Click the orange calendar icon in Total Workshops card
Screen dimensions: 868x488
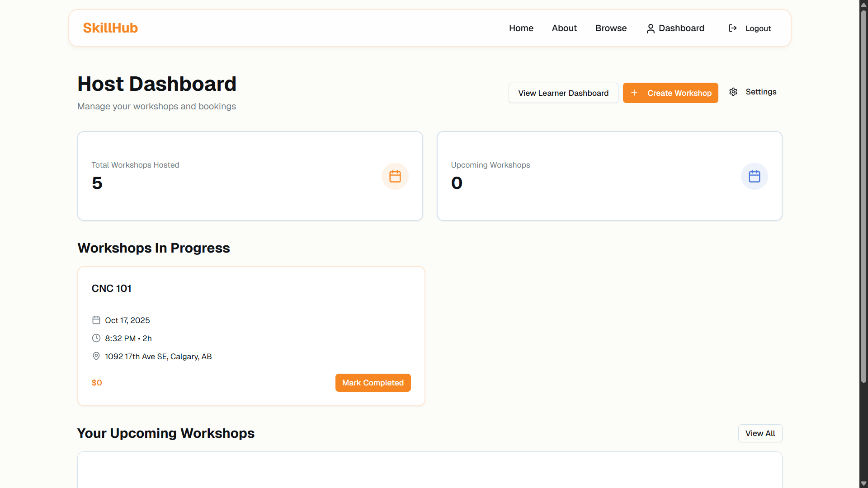[395, 176]
